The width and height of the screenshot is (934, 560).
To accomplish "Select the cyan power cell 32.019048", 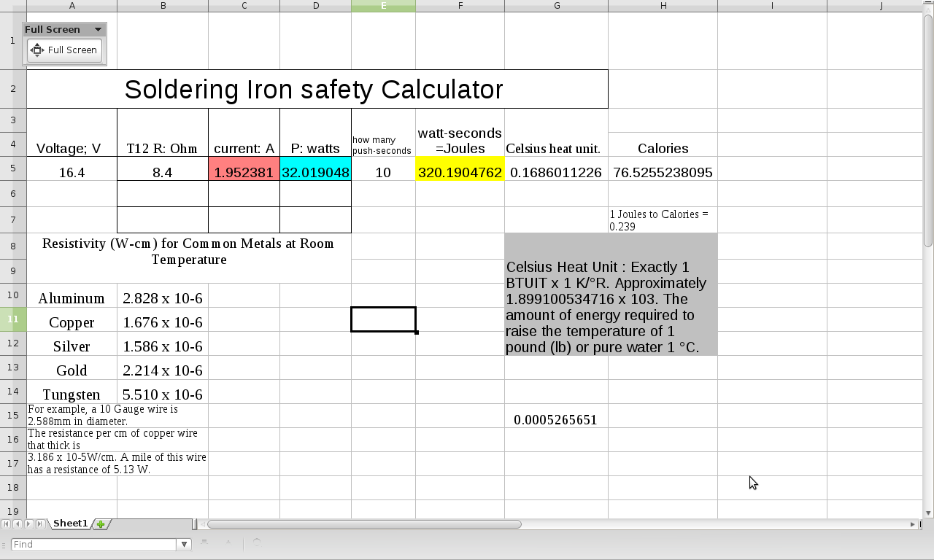I will pos(316,168).
